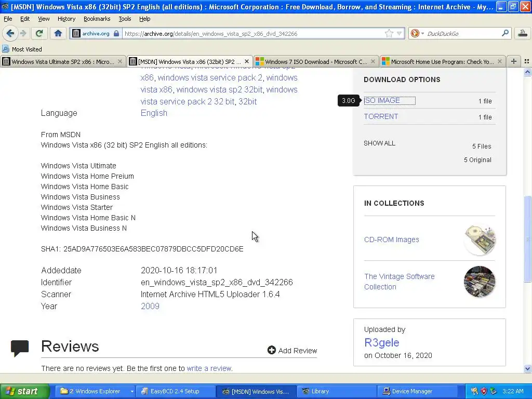Close the Windows Vista Ultimate SP2 x86 tab
The width and height of the screenshot is (532, 399).
(120, 61)
